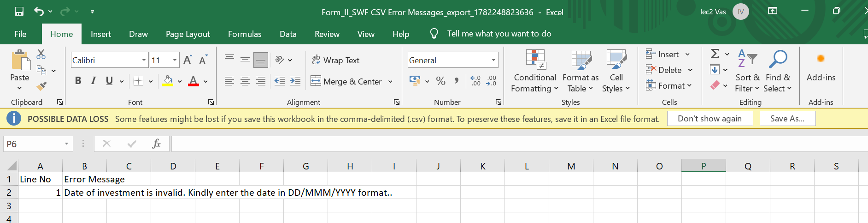Screen dimensions: 868x223
Task: Switch to the Page Layout tab
Action: click(188, 34)
